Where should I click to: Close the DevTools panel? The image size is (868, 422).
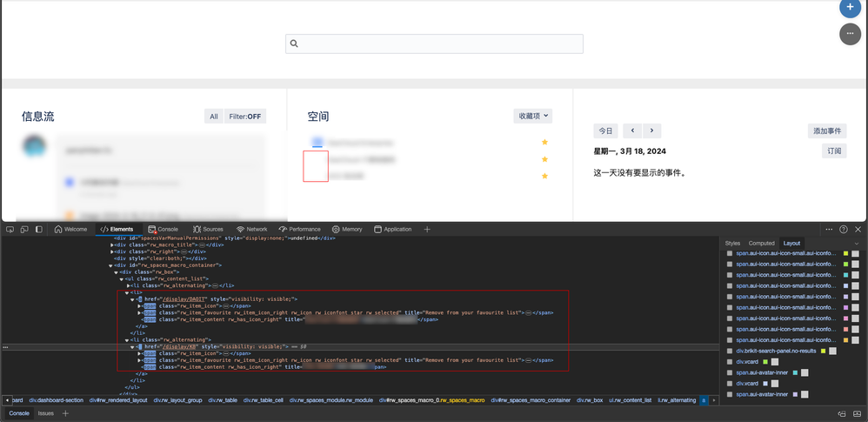(858, 230)
